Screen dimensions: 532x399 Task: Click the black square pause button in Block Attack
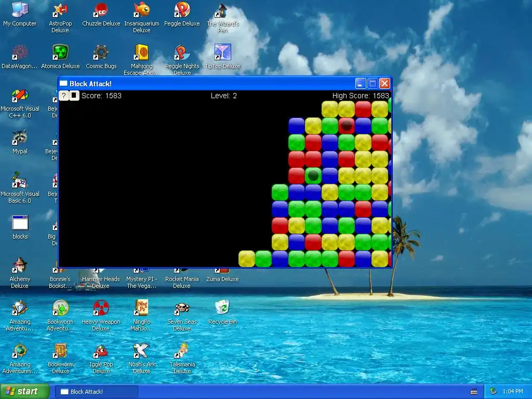click(x=74, y=96)
